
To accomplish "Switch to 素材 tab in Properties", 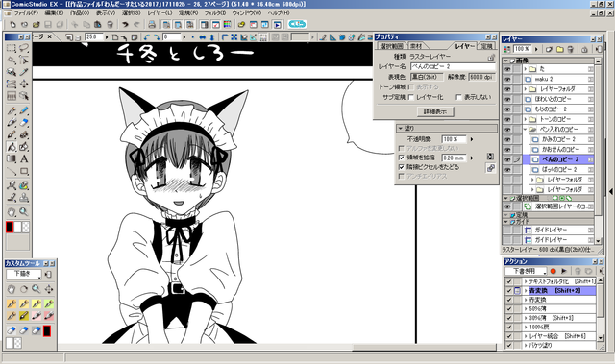I will pyautogui.click(x=416, y=46).
